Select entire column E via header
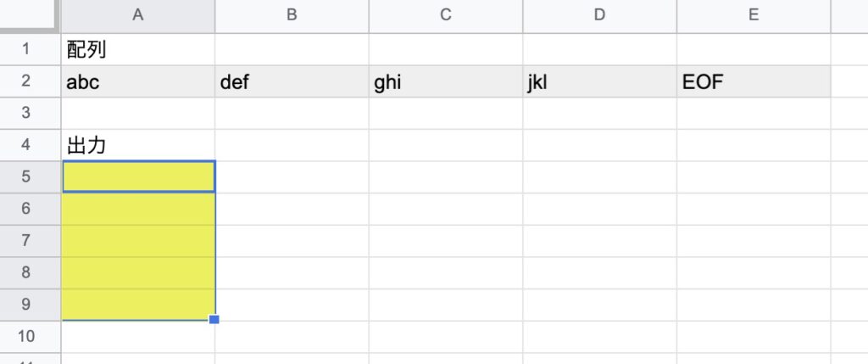Viewport: 868px width, 364px height. tap(754, 15)
